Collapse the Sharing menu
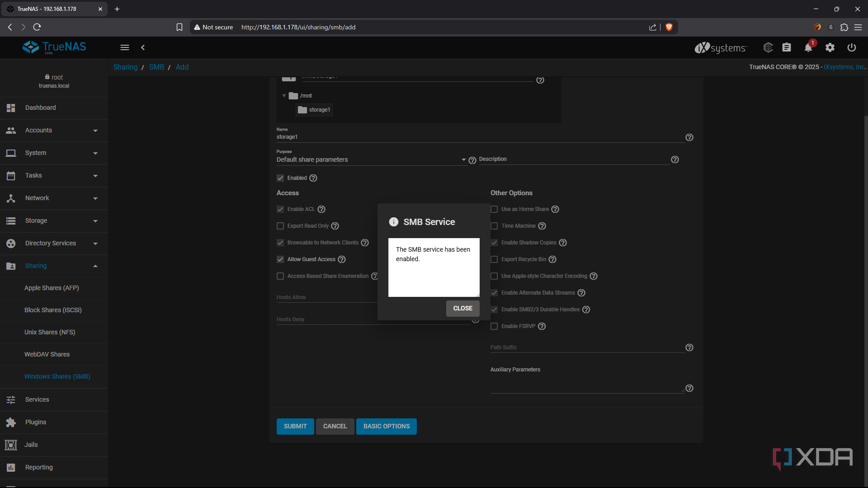This screenshot has height=488, width=868. click(x=54, y=266)
